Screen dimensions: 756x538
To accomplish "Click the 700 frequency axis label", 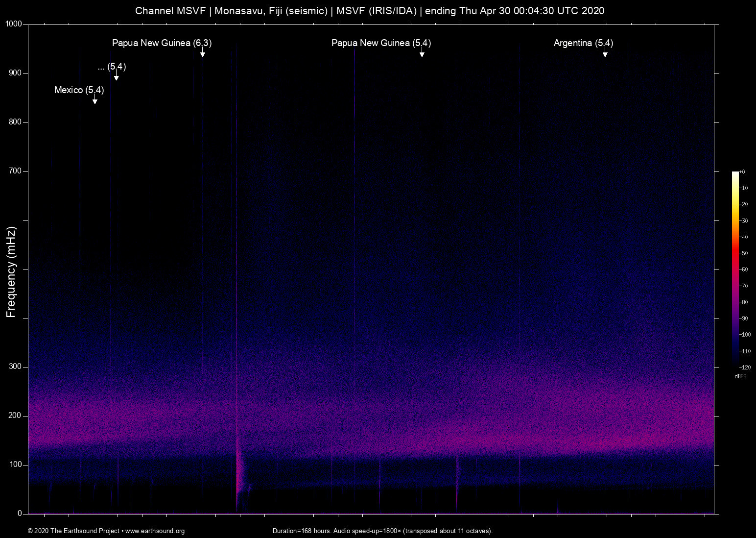I will tap(16, 171).
